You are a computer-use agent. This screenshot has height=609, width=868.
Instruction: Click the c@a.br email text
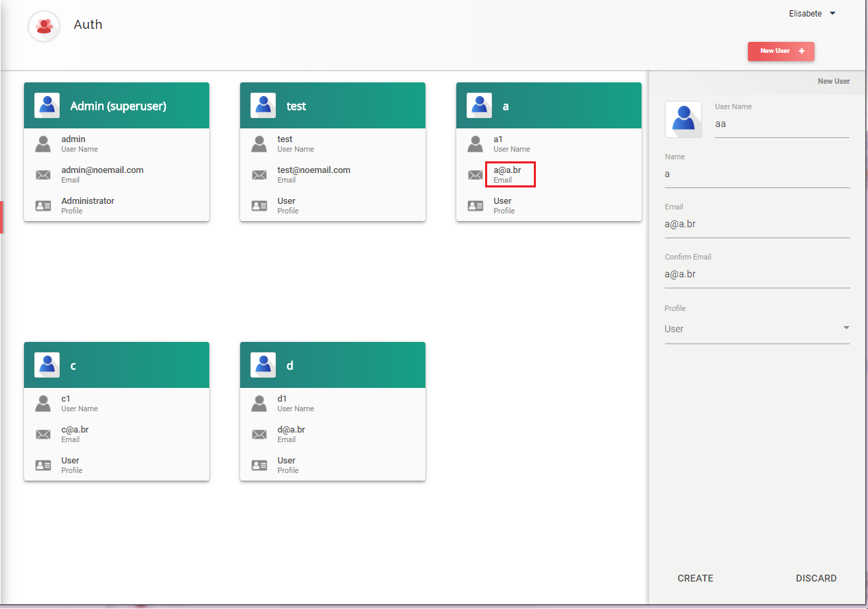75,429
